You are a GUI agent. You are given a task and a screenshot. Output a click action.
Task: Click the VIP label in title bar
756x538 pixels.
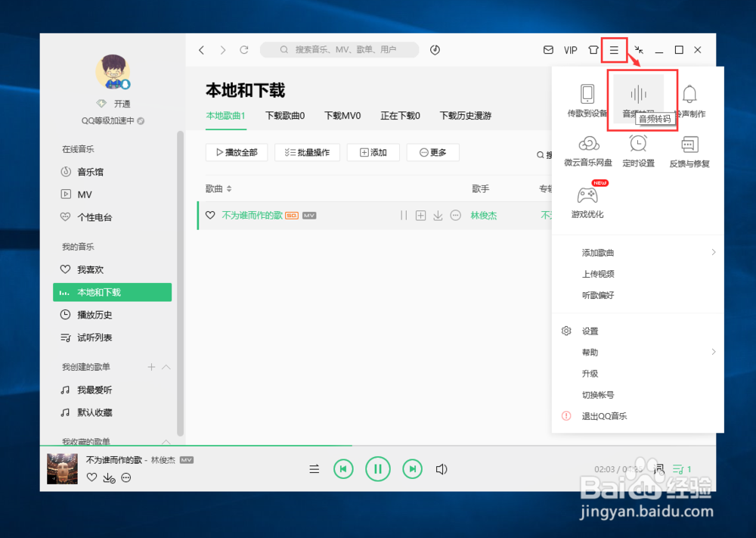tap(570, 50)
